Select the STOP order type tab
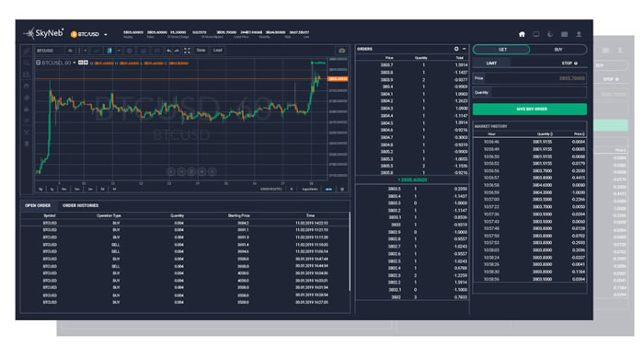This screenshot has width=644, height=347. pyautogui.click(x=569, y=63)
